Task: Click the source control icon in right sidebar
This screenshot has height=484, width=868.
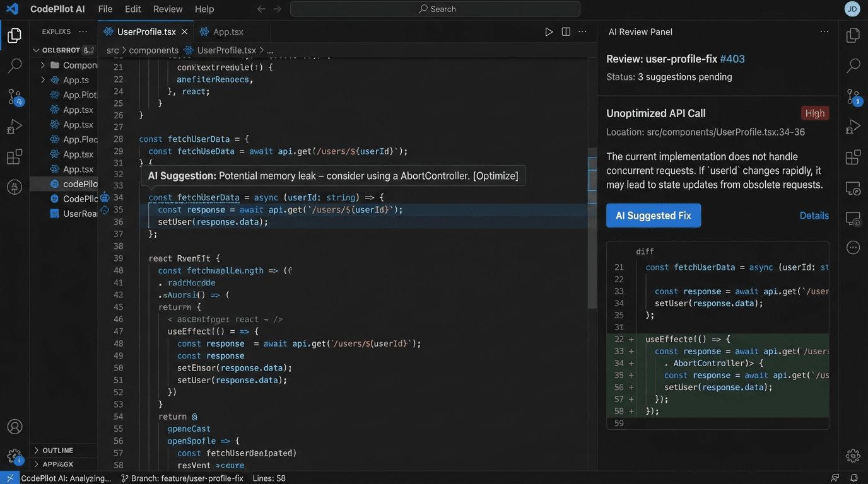Action: [853, 96]
